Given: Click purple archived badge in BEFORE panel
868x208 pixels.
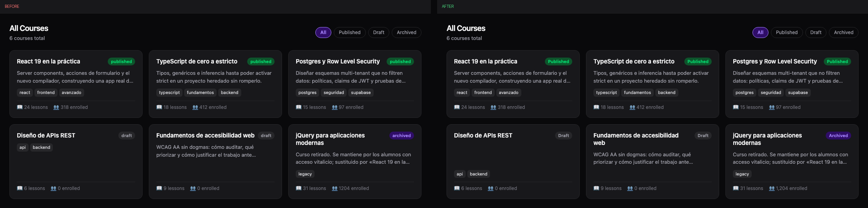Looking at the screenshot, I should click(401, 136).
